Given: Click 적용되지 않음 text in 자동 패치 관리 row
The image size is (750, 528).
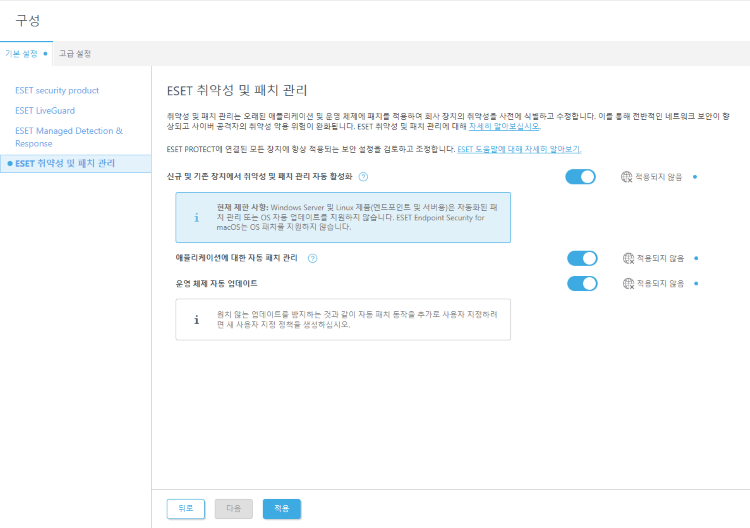Looking at the screenshot, I should pyautogui.click(x=661, y=258).
